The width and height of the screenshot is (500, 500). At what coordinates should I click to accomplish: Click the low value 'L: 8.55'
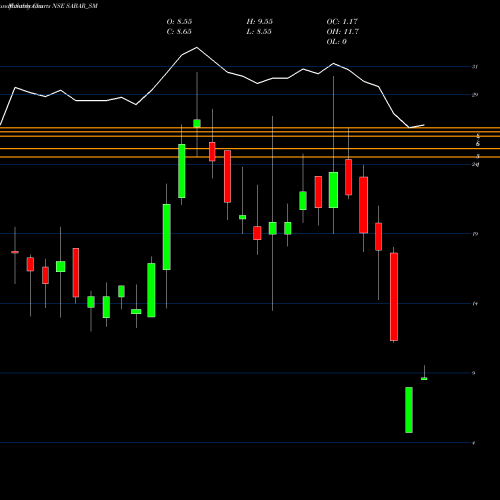259,32
